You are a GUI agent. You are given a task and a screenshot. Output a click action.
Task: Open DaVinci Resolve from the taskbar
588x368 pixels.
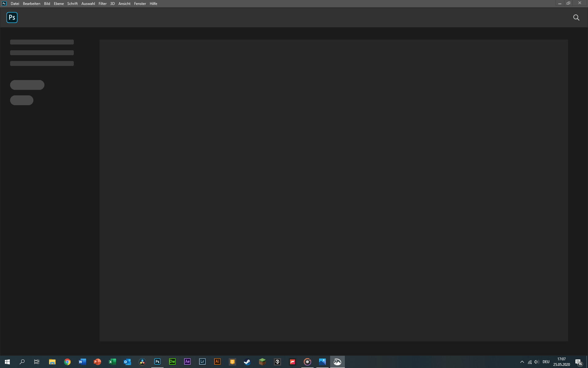pos(142,362)
